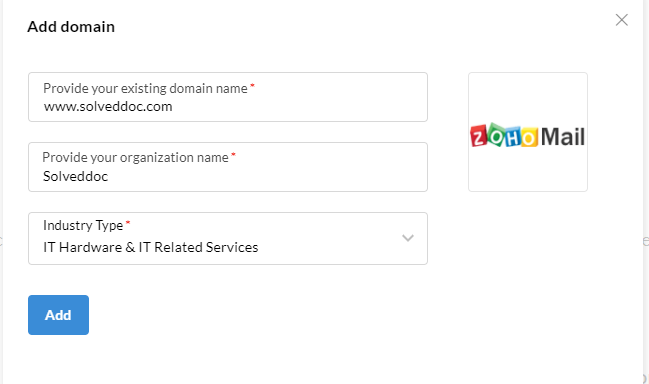Click the red Z block in logo
649x384 pixels.
(x=479, y=136)
